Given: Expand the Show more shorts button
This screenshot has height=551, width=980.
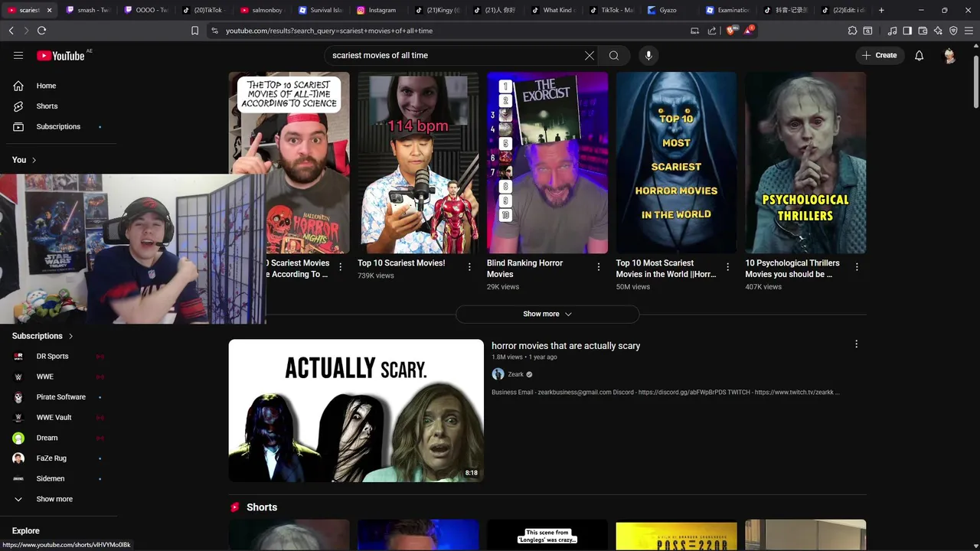Looking at the screenshot, I should tap(547, 314).
